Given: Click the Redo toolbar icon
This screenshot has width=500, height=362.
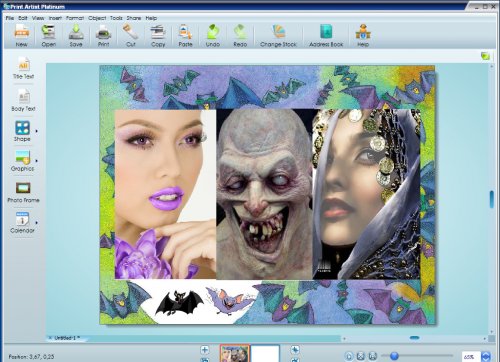Looking at the screenshot, I should (x=240, y=32).
